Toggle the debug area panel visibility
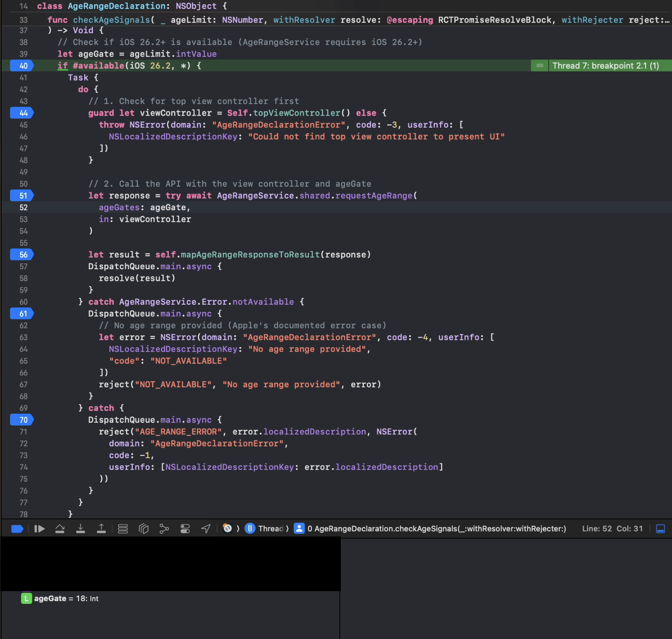The height and width of the screenshot is (639, 672). point(660,529)
